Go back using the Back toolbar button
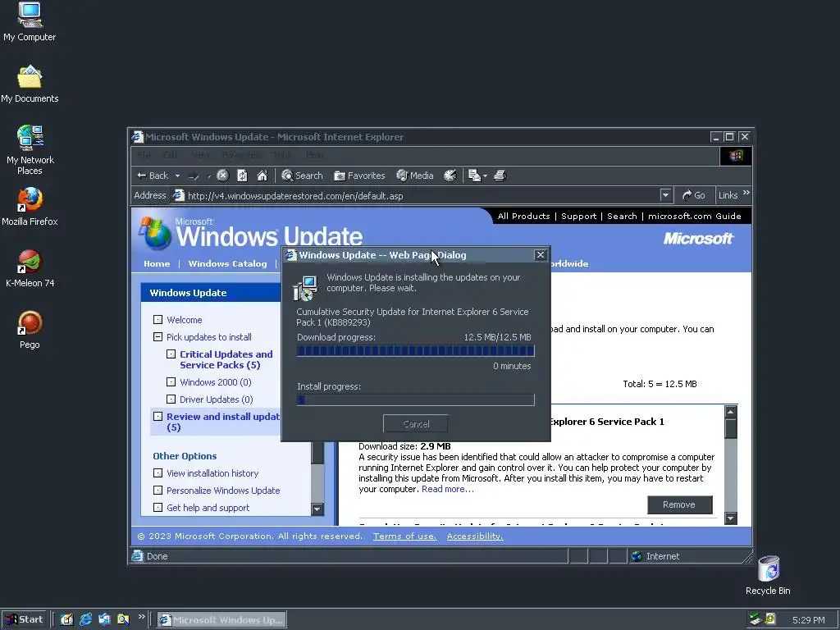Screen dimensions: 840x630 (x=153, y=176)
